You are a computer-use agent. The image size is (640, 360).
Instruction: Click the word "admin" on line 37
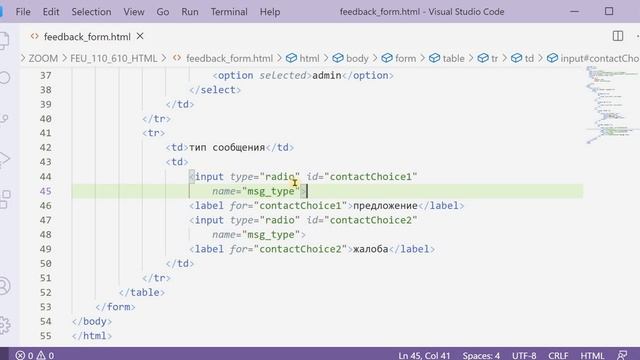[327, 76]
